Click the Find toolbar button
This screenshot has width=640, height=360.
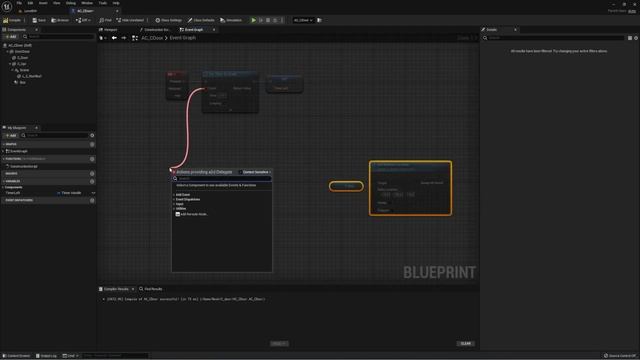tap(105, 20)
